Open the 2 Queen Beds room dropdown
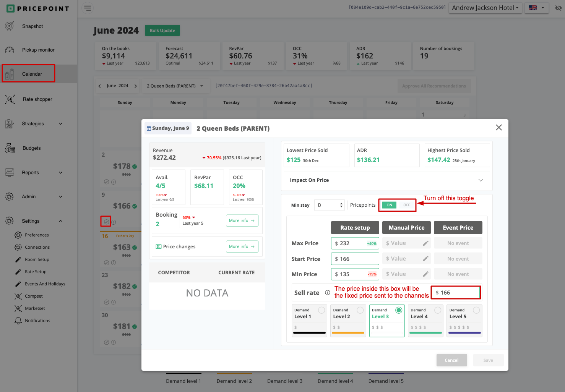 point(175,86)
